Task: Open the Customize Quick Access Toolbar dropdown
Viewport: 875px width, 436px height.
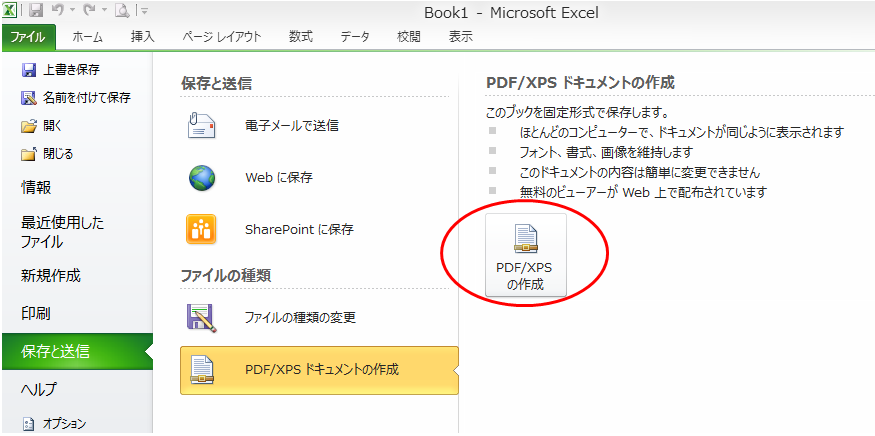Action: click(143, 10)
